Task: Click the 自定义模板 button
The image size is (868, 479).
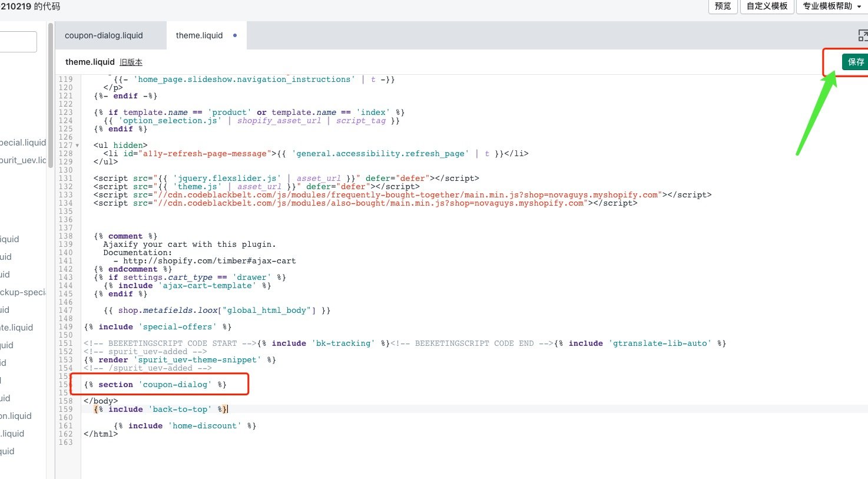Action: point(767,7)
